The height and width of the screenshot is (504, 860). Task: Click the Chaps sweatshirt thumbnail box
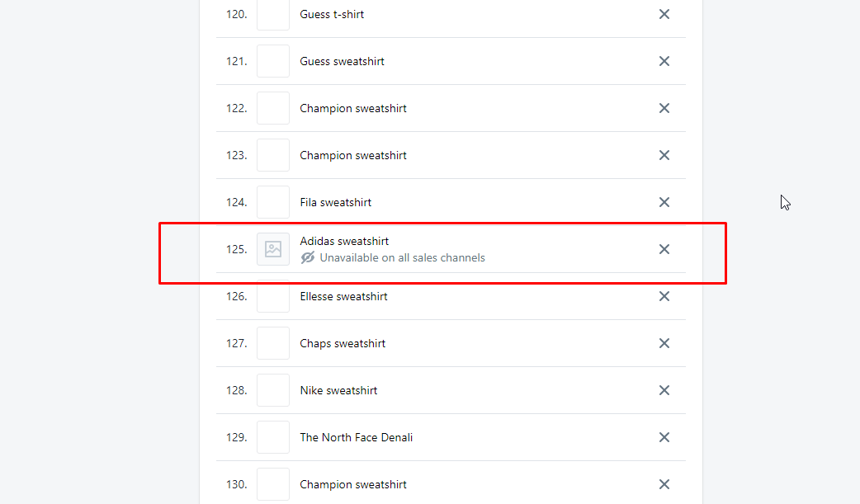pyautogui.click(x=273, y=343)
